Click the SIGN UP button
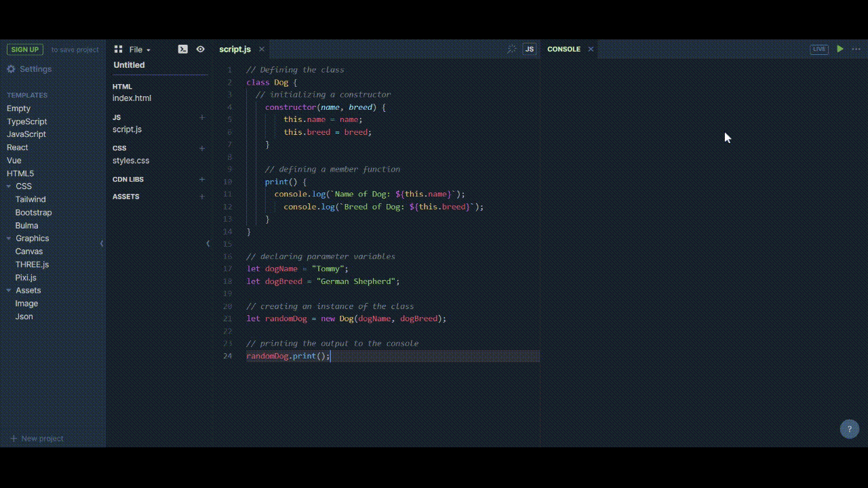Viewport: 868px width, 488px height. (25, 49)
